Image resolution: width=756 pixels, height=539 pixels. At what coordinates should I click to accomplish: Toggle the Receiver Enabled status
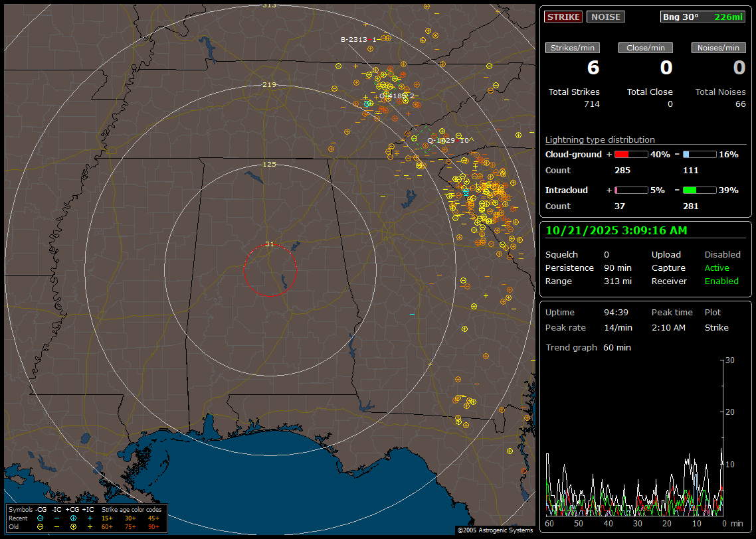click(721, 281)
